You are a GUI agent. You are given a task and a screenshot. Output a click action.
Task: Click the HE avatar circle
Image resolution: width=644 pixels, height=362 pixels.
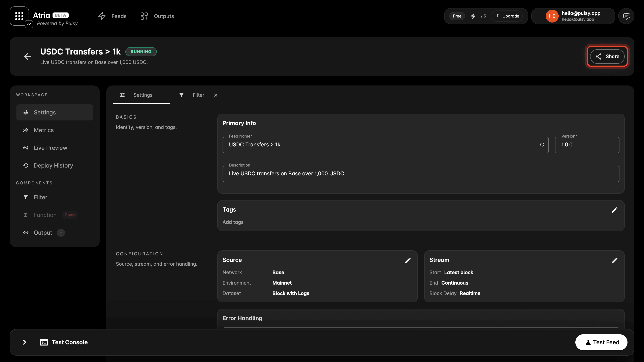552,16
